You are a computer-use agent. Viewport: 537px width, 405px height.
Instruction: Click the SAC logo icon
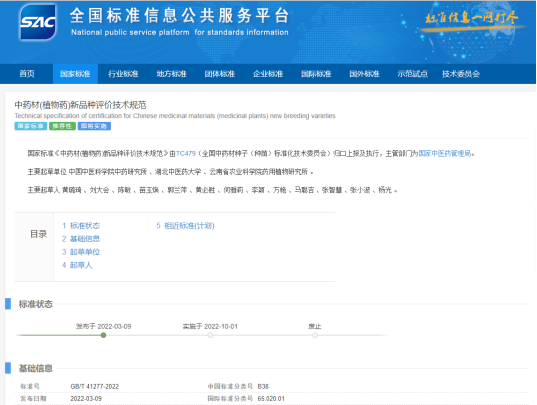click(38, 22)
